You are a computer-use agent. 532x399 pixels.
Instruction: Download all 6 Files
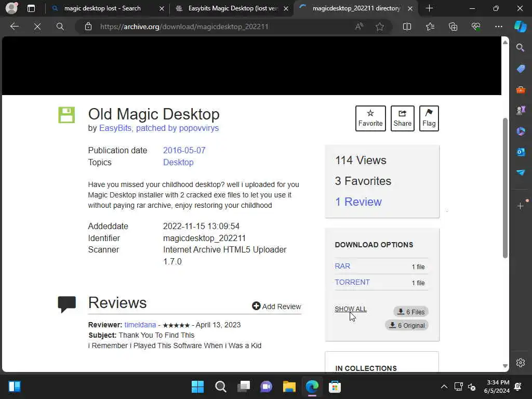tap(411, 312)
